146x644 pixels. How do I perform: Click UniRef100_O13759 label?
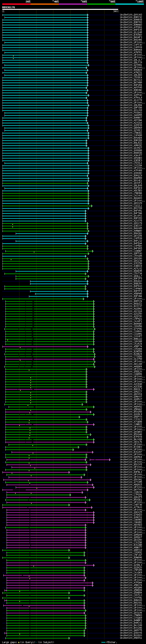click(131, 359)
